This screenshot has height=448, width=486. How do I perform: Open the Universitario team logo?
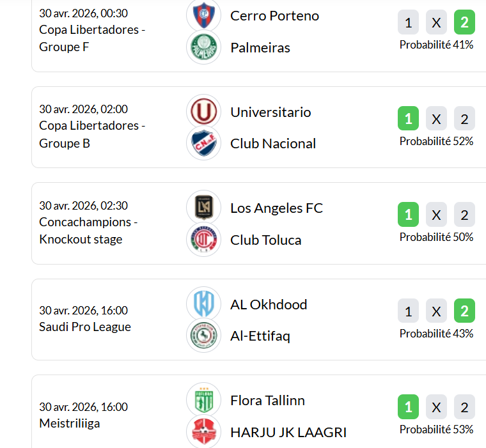tap(203, 112)
